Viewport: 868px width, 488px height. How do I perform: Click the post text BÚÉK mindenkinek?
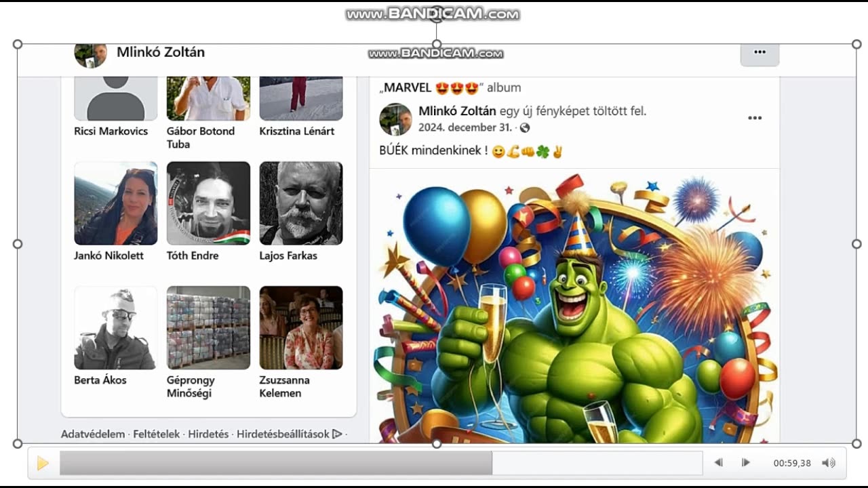point(433,150)
